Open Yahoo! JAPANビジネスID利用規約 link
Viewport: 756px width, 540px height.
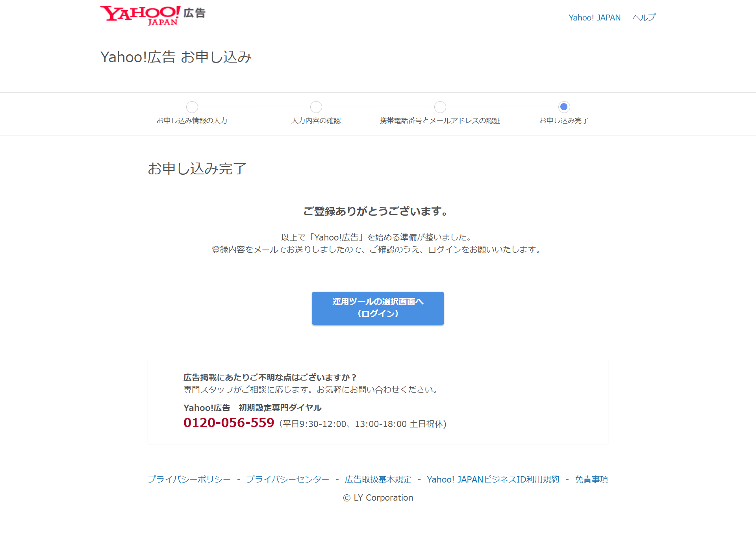click(493, 479)
